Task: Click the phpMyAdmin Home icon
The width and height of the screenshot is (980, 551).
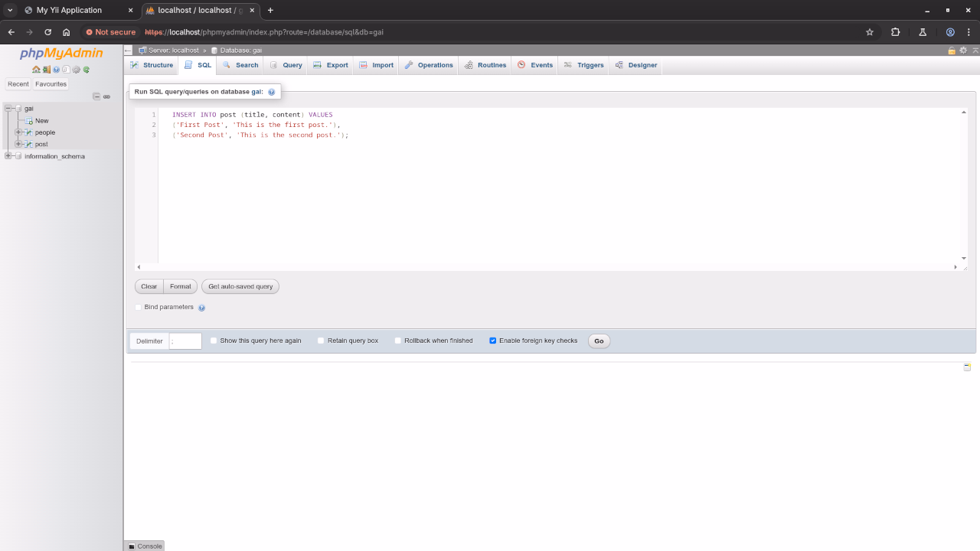Action: [x=36, y=70]
